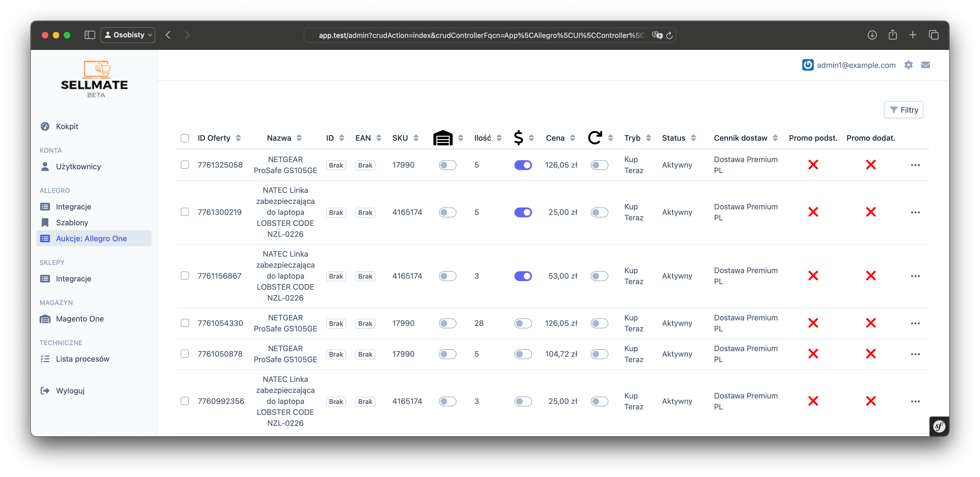Open the Filtry filter button
Viewport: 980px width, 477px height.
click(904, 110)
